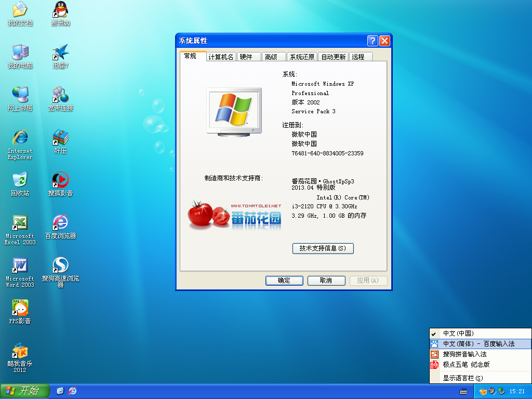Click the 确定 button
Viewport: 532px width, 399px height.
coord(284,281)
